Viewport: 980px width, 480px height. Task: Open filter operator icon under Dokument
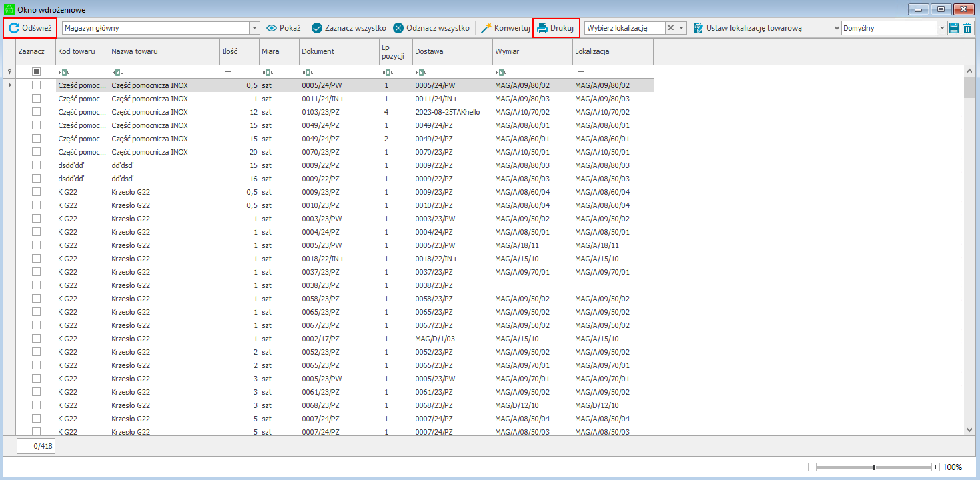click(x=308, y=71)
